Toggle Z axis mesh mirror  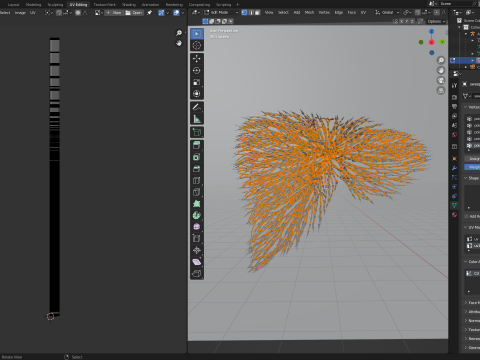(412, 21)
